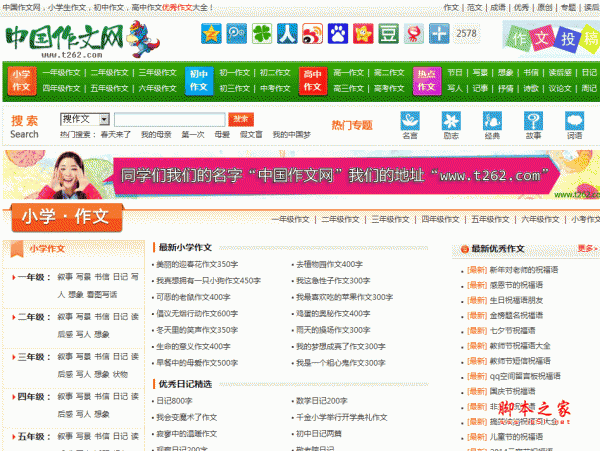The height and width of the screenshot is (451, 600).
Task: Click the smiling yellow star share icon
Action: (363, 34)
